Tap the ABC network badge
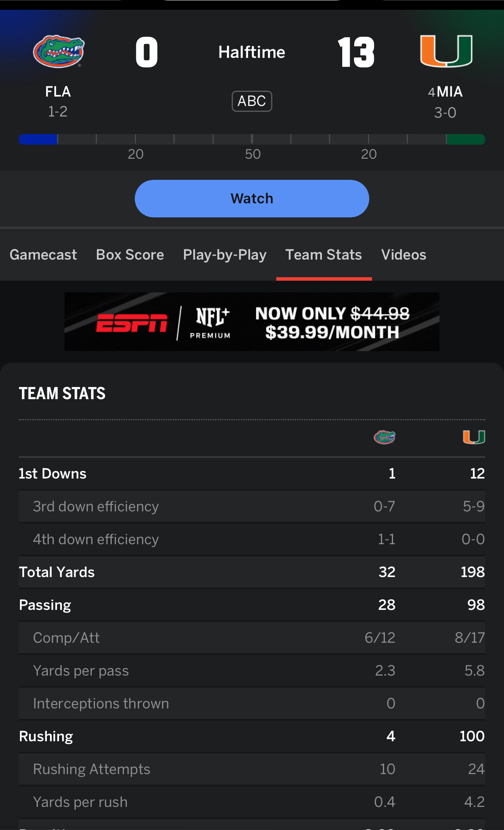The height and width of the screenshot is (830, 504). coord(252,101)
